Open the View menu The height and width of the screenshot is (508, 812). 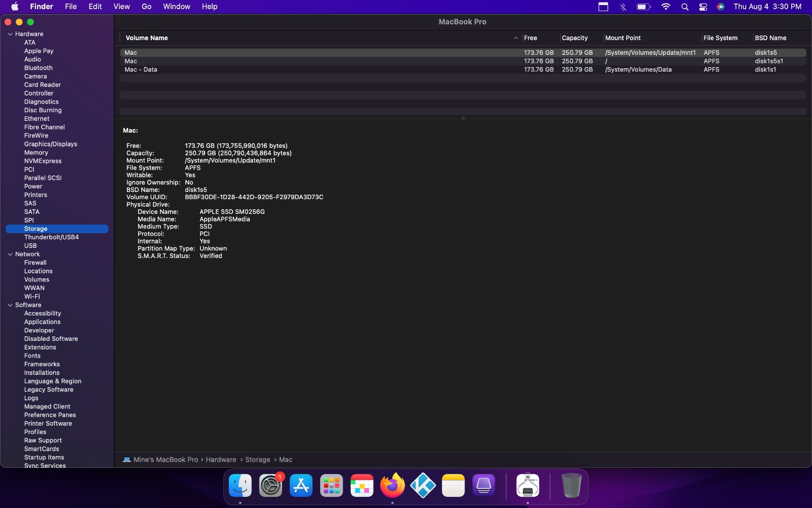[x=121, y=7]
